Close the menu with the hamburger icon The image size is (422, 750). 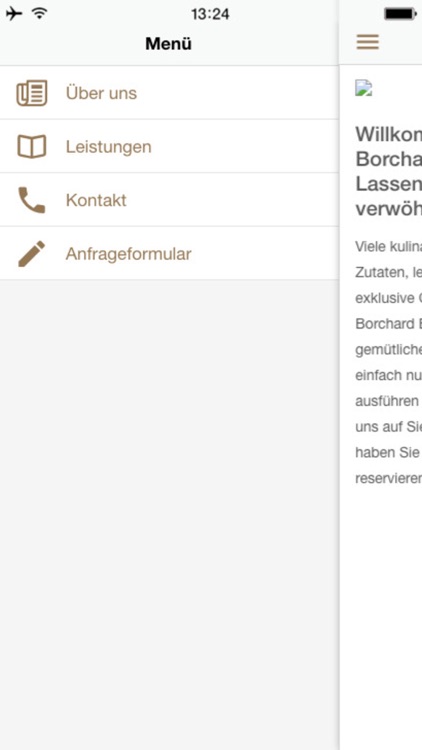coord(367,42)
